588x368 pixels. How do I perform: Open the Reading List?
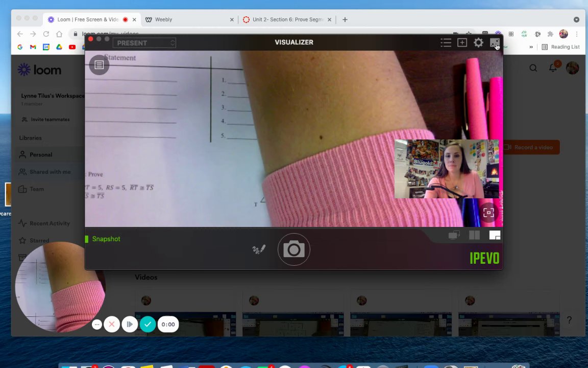point(561,47)
